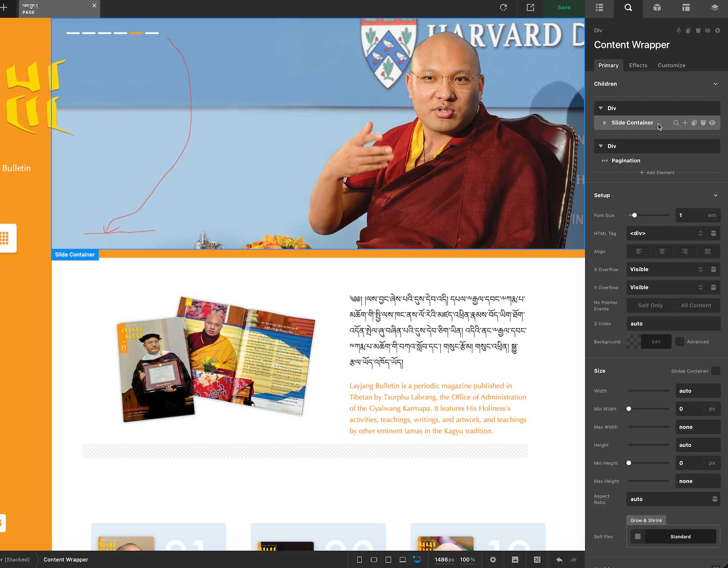Open the code editor icon in bottom bar
This screenshot has width=728, height=568.
point(537,559)
